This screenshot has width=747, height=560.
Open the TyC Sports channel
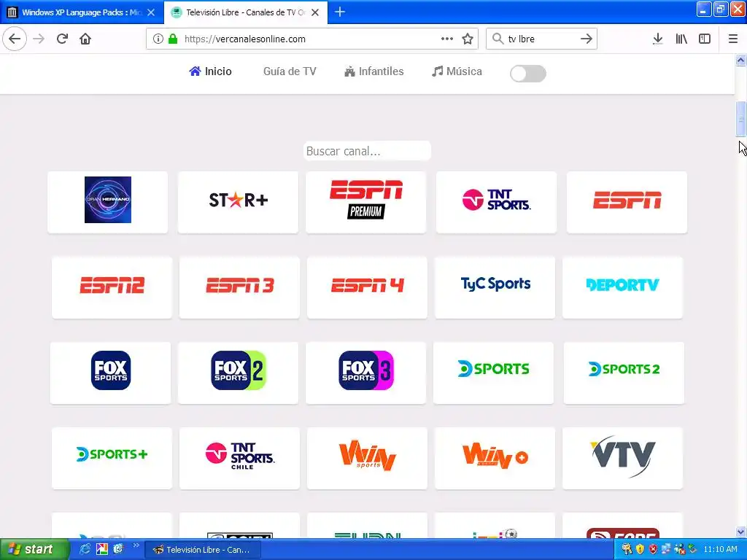495,287
